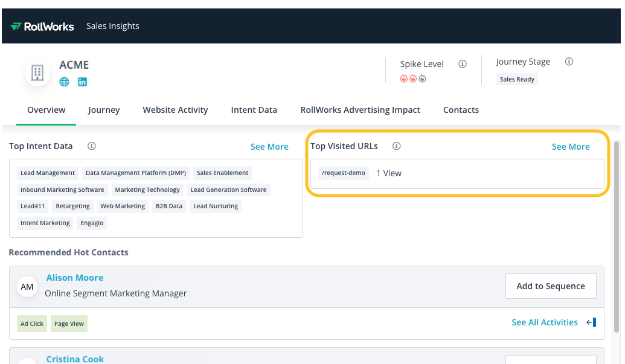Open ACME company website globe icon
The image size is (625, 364).
pos(64,82)
